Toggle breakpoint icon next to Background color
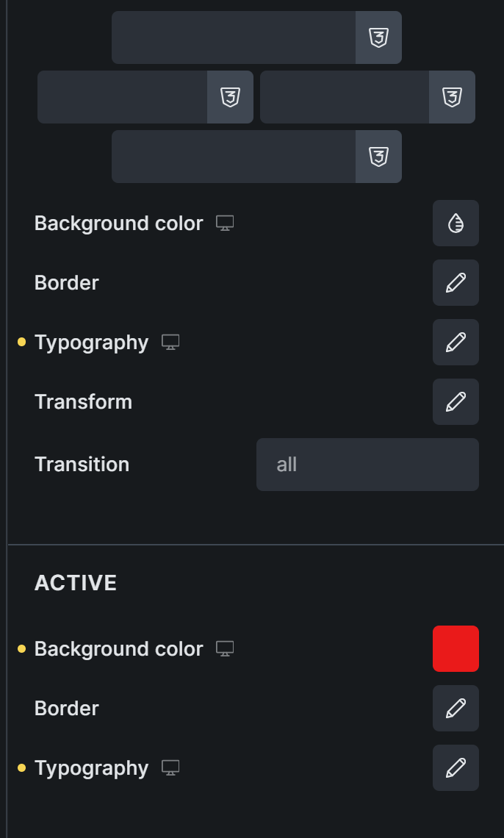This screenshot has width=504, height=838. (225, 223)
